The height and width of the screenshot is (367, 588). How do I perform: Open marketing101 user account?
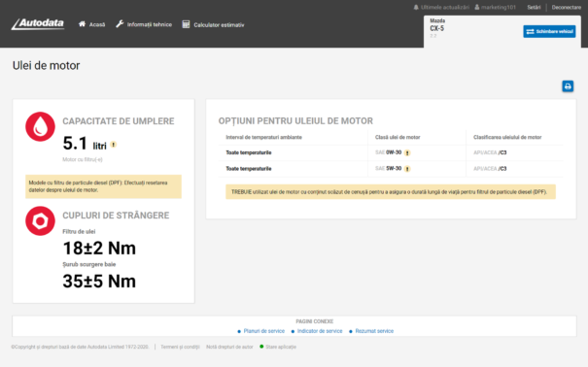[x=496, y=7]
